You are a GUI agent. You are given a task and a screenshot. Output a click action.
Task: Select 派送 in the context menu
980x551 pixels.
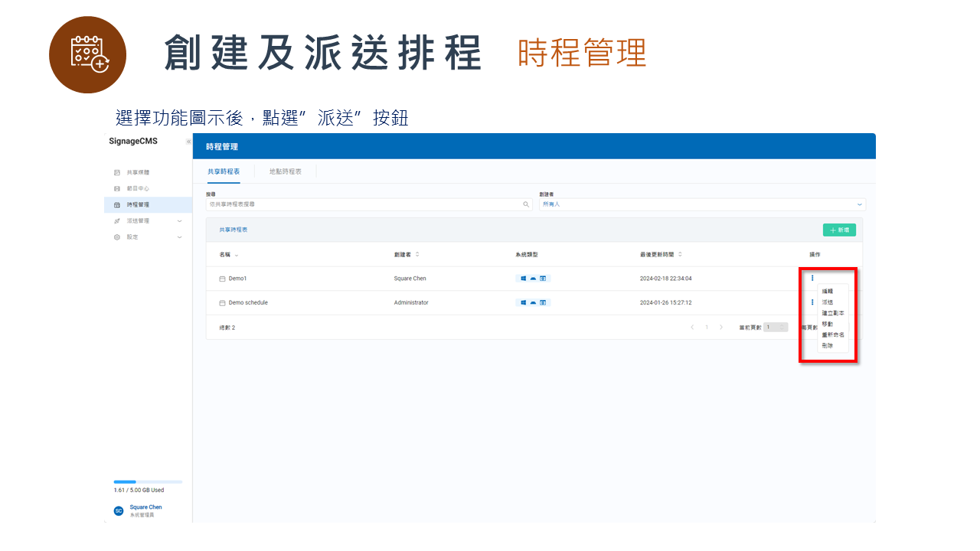(x=828, y=302)
